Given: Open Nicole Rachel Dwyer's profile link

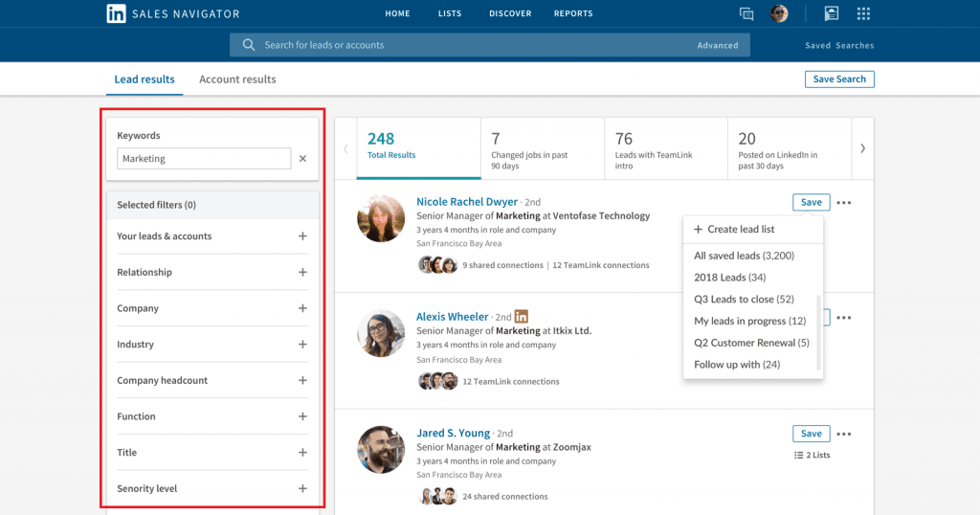Looking at the screenshot, I should [x=467, y=202].
